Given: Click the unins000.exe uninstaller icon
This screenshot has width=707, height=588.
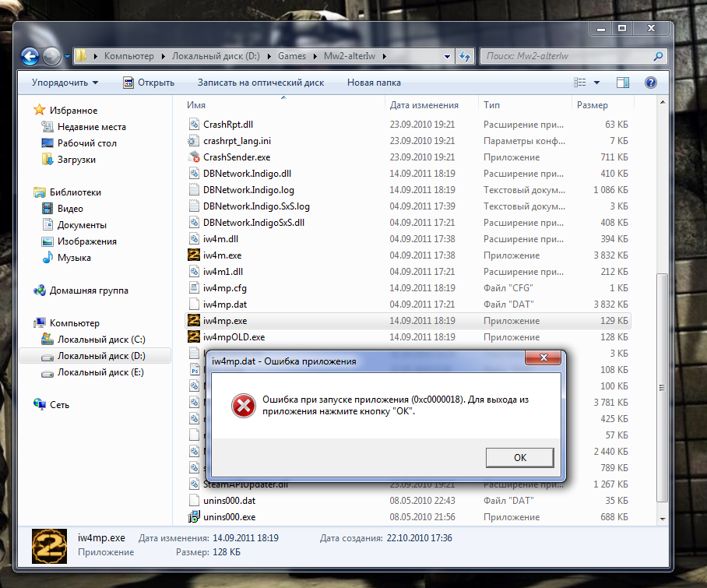Looking at the screenshot, I should pos(194,517).
